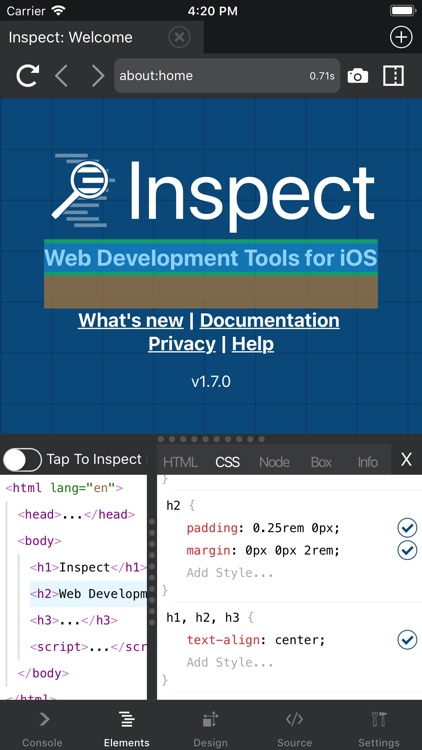
Task: Close the inspector panel with X
Action: coord(406,460)
